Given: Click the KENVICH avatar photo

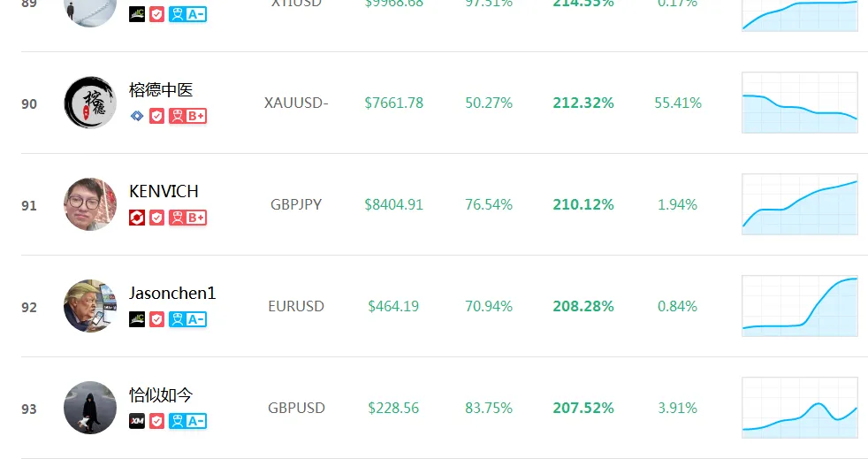Looking at the screenshot, I should [90, 204].
